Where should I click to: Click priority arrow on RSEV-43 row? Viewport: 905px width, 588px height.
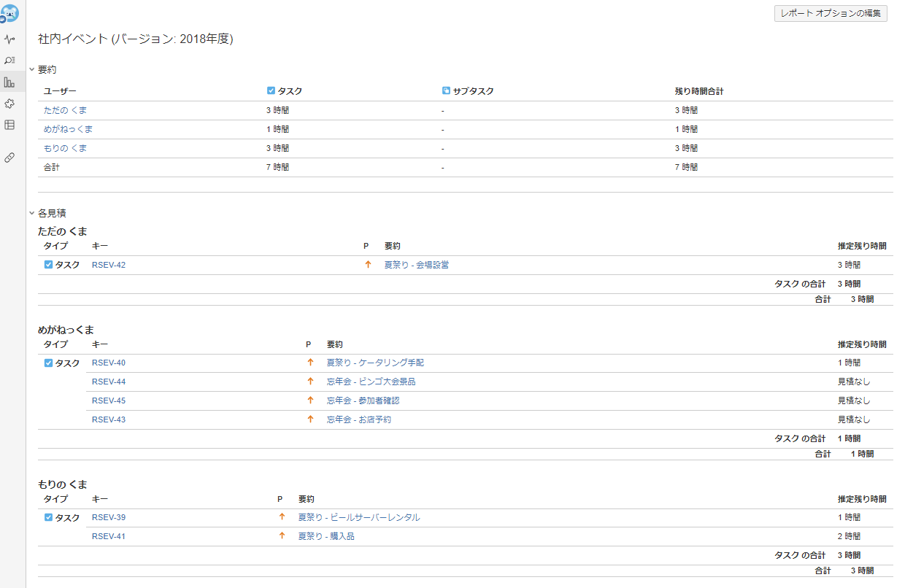tap(310, 419)
